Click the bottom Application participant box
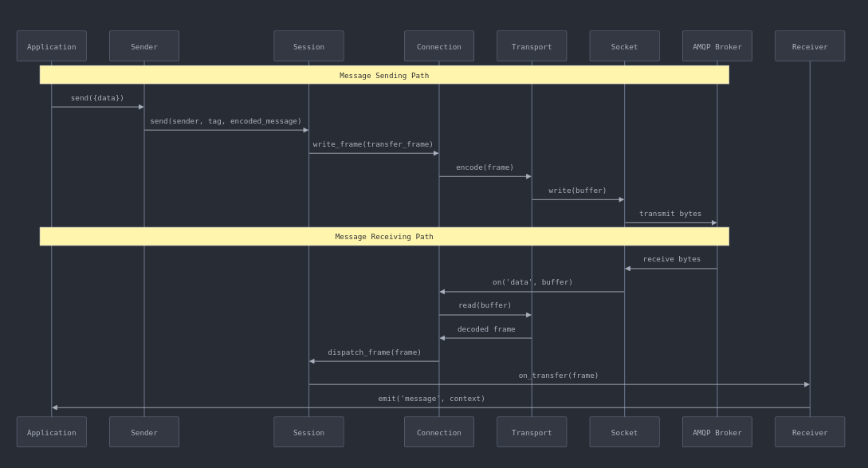Screen dimensions: 868x468 point(52,432)
